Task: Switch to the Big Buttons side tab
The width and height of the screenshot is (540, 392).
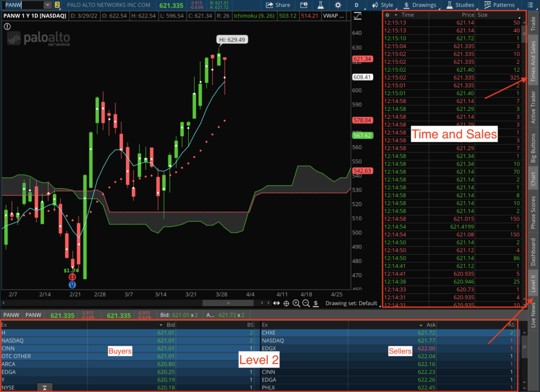Action: point(533,148)
